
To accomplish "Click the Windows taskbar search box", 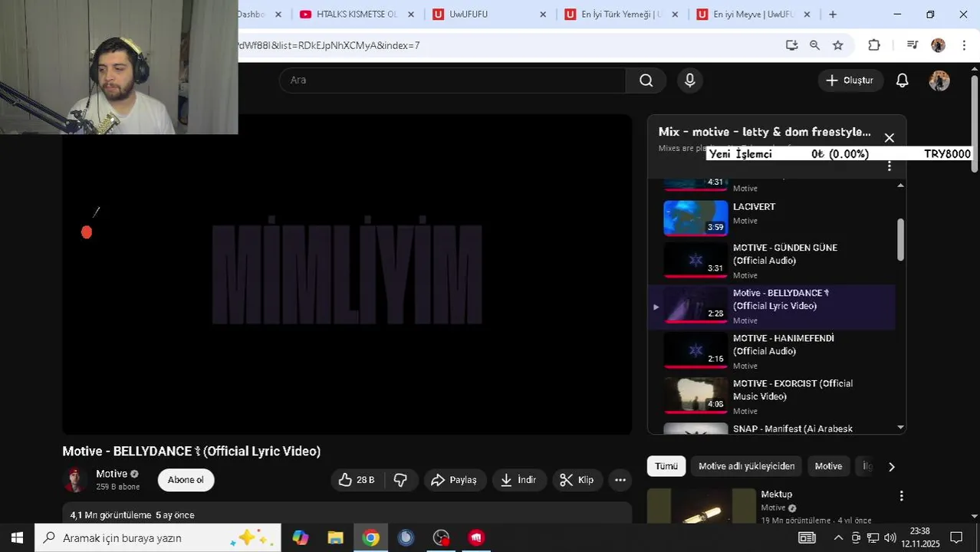I will pos(158,537).
